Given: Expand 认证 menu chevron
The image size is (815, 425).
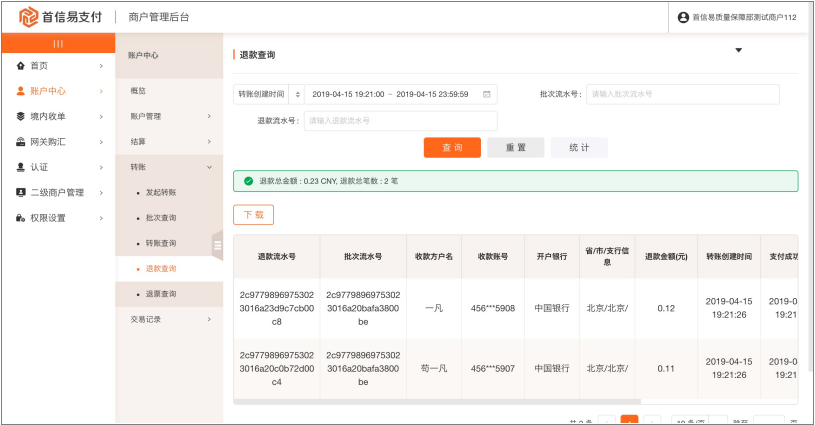Looking at the screenshot, I should point(101,167).
